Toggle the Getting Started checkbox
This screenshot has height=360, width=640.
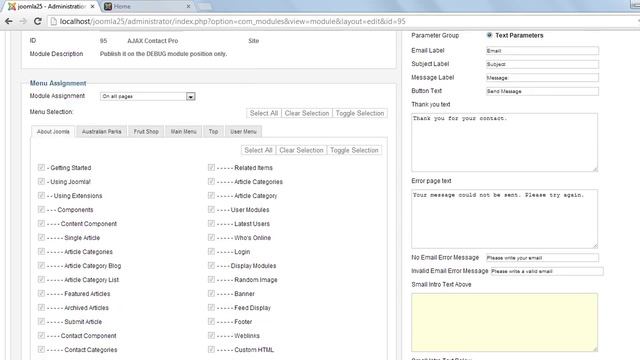click(x=41, y=167)
